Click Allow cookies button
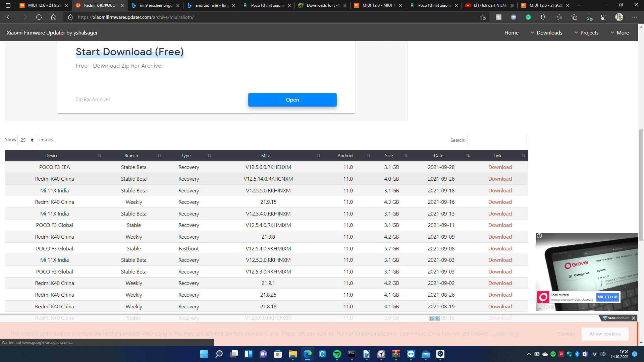644x362 pixels. pos(605,334)
